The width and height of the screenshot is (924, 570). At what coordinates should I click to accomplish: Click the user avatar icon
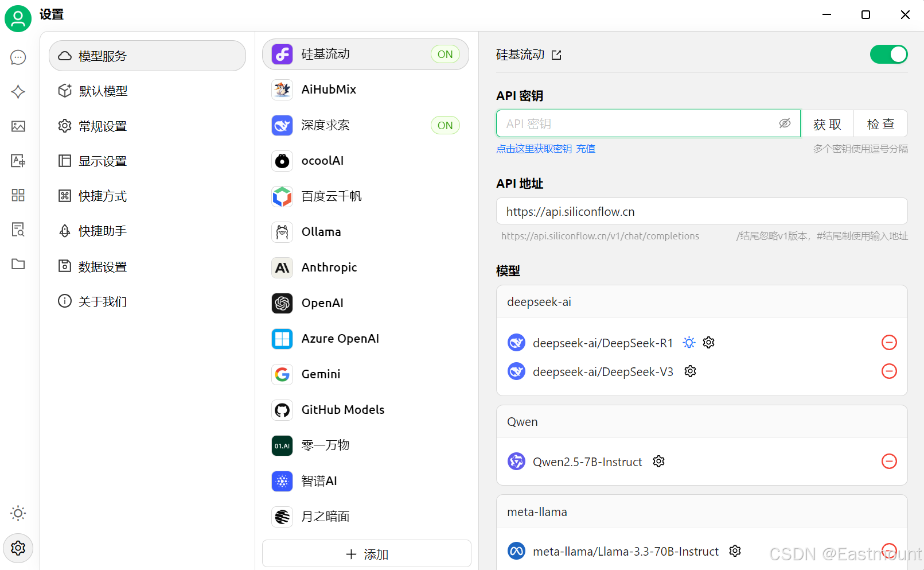tap(18, 18)
